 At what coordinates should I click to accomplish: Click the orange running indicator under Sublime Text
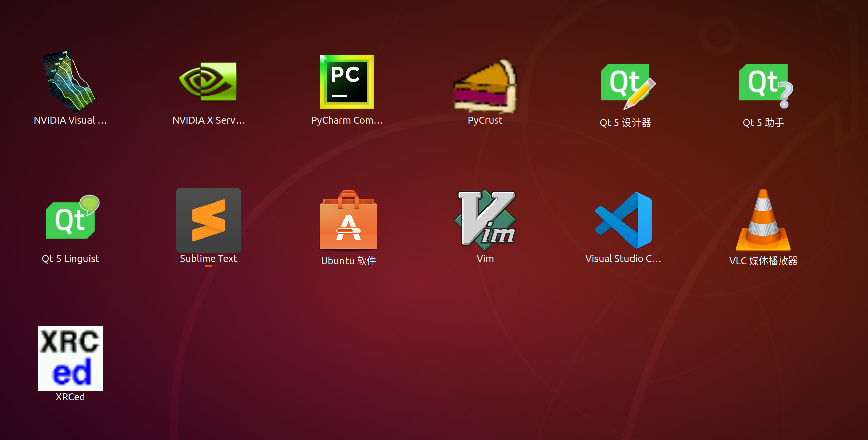click(208, 266)
